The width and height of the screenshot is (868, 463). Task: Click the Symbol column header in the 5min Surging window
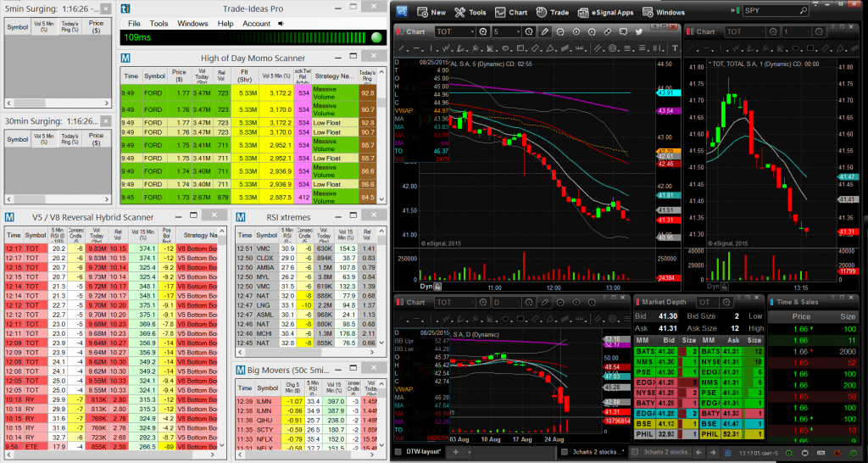click(17, 27)
